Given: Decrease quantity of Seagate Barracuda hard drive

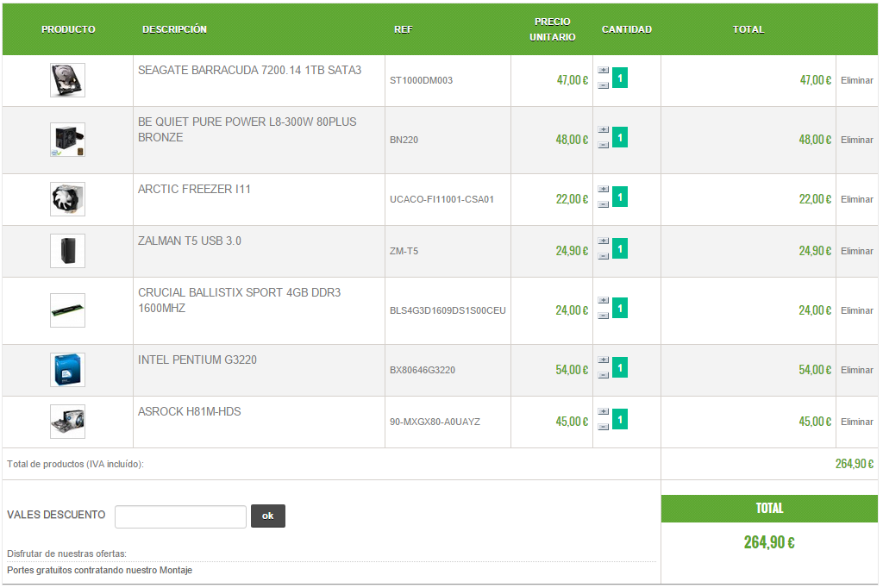Looking at the screenshot, I should [603, 85].
